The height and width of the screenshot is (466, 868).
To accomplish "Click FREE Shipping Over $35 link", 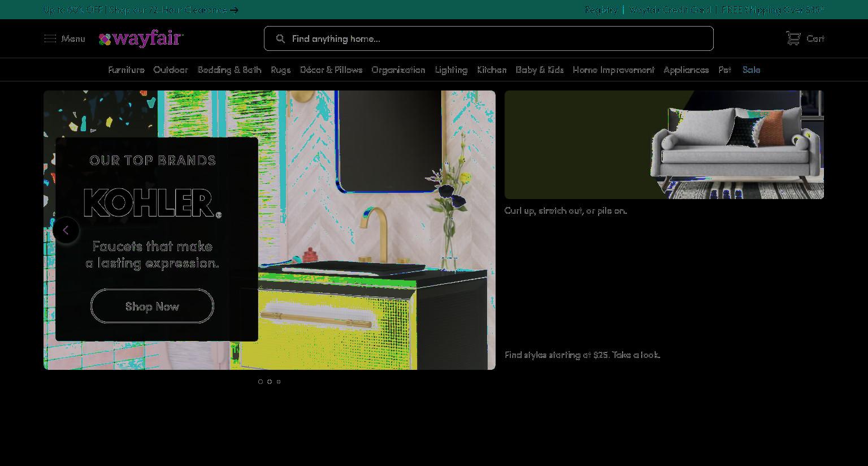I will [773, 10].
